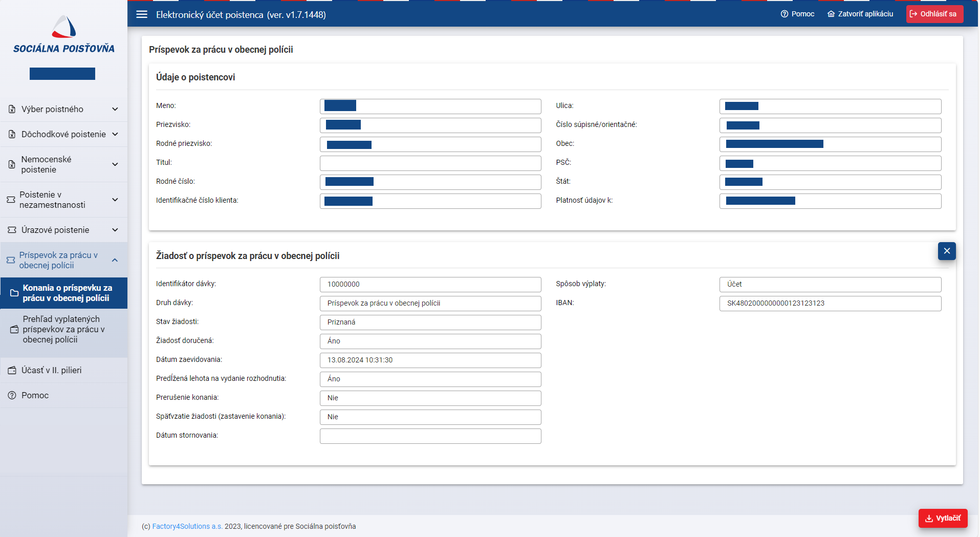The height and width of the screenshot is (537, 980).
Task: Click the IBAN input field
Action: coord(830,303)
